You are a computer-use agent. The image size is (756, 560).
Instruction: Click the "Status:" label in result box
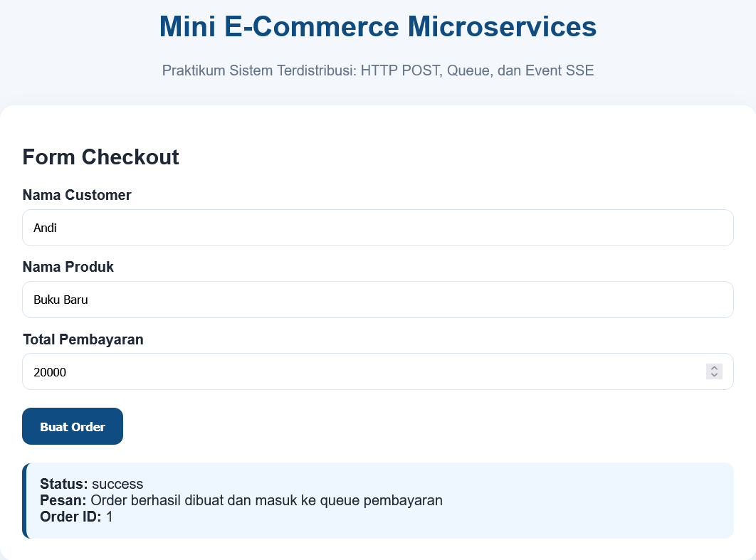64,484
